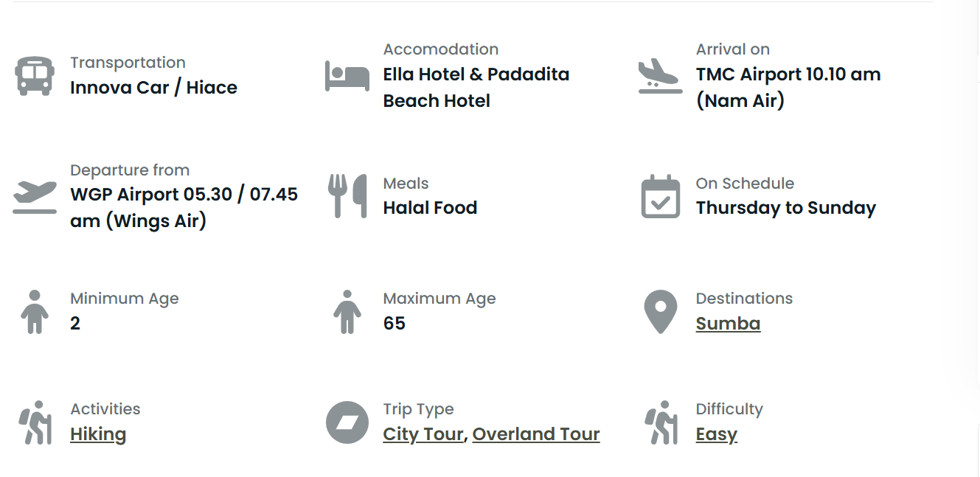Screen dimensions: 980x477
Task: Click the bus Transportation icon
Action: [x=35, y=76]
